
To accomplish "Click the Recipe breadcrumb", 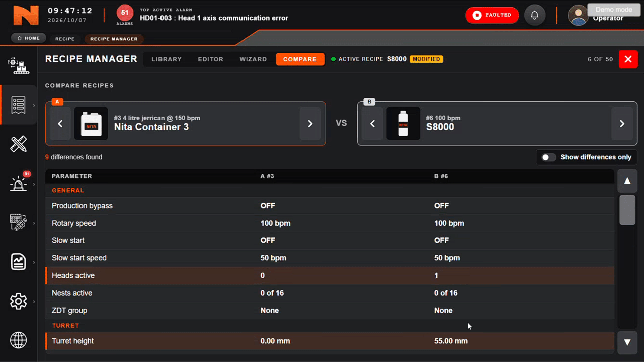I will click(x=65, y=39).
